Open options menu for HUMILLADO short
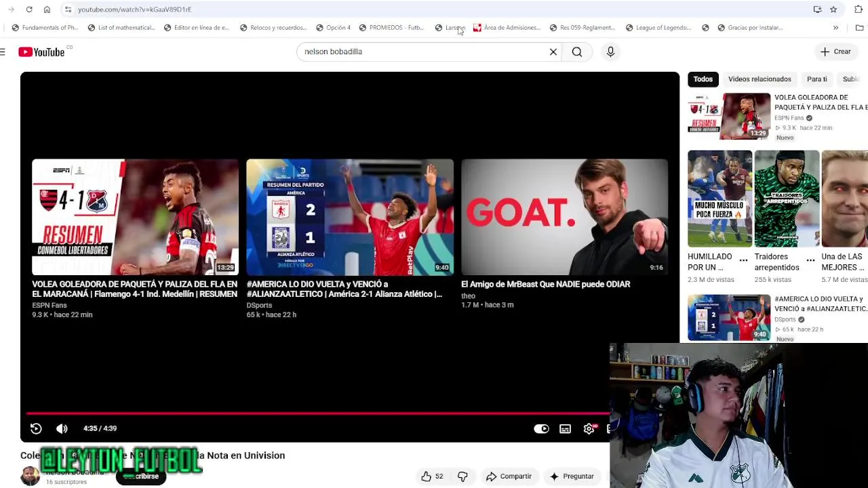 (743, 260)
